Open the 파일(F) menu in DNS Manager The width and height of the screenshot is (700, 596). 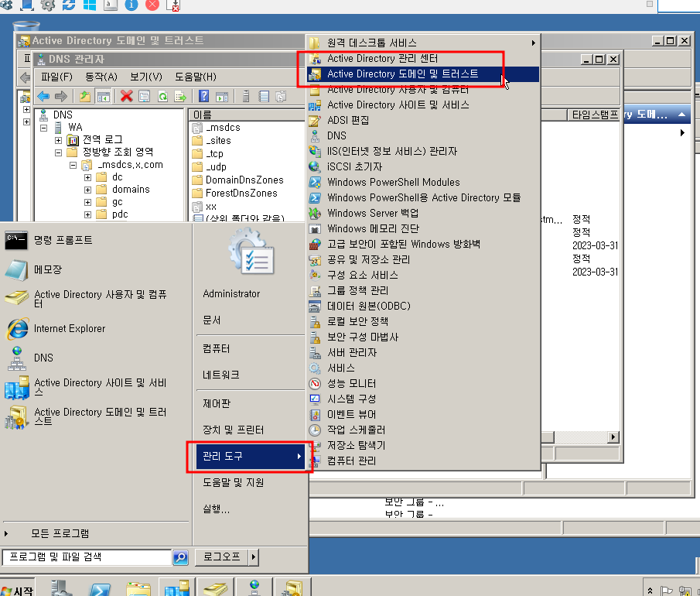[56, 77]
